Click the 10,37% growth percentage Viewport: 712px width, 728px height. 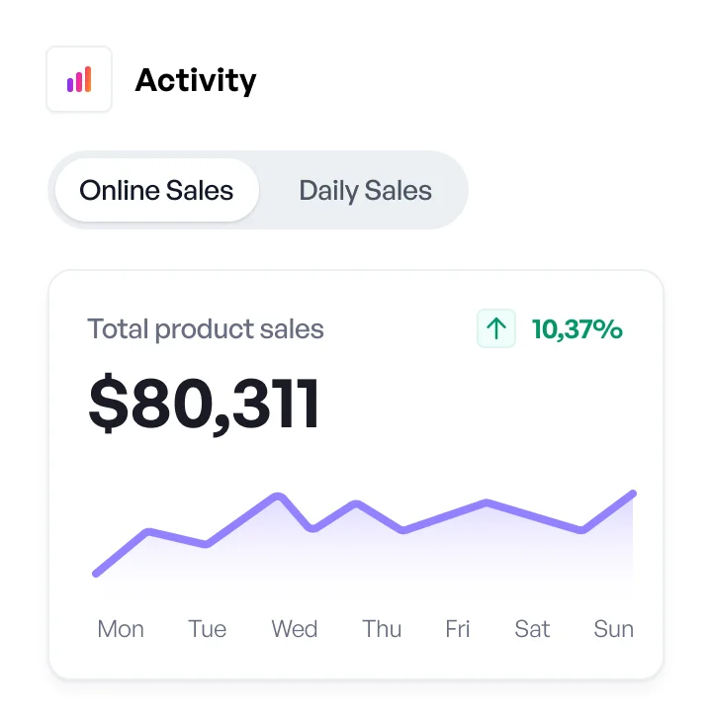coord(578,328)
